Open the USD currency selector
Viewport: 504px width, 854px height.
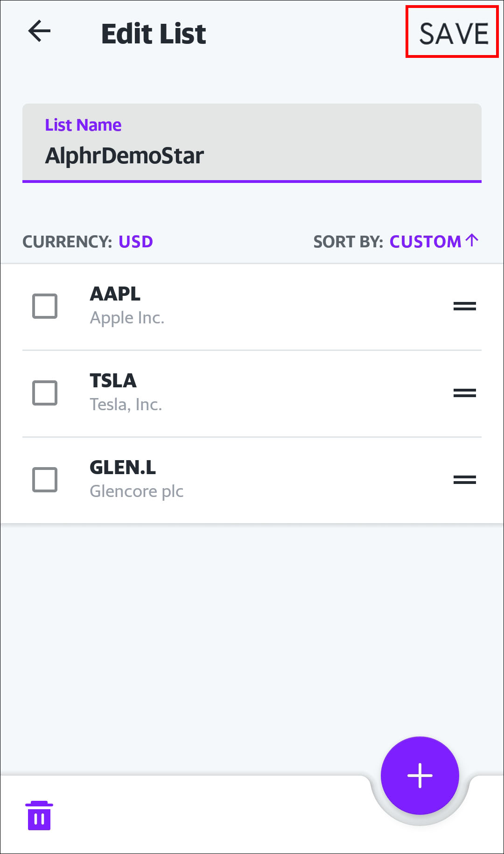(x=136, y=242)
